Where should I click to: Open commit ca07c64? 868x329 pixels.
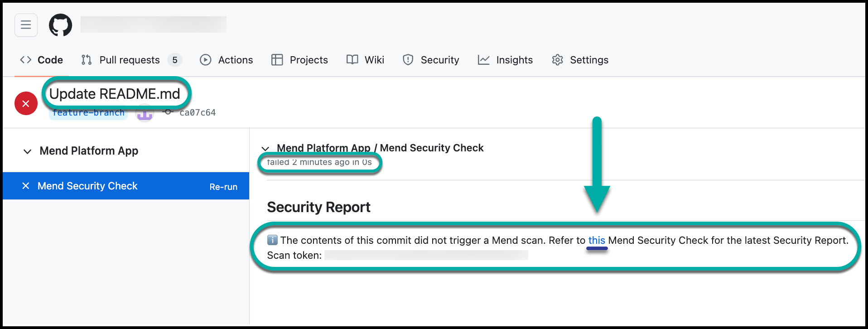[197, 113]
